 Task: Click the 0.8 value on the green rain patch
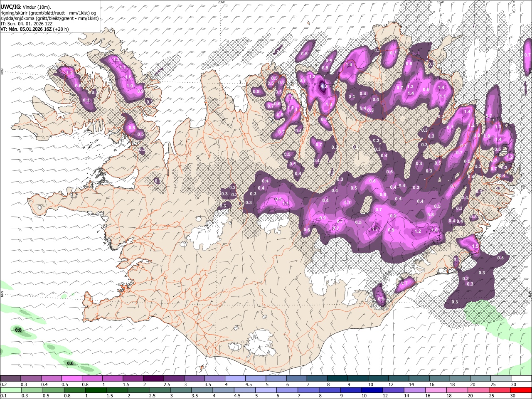[x=18, y=330]
